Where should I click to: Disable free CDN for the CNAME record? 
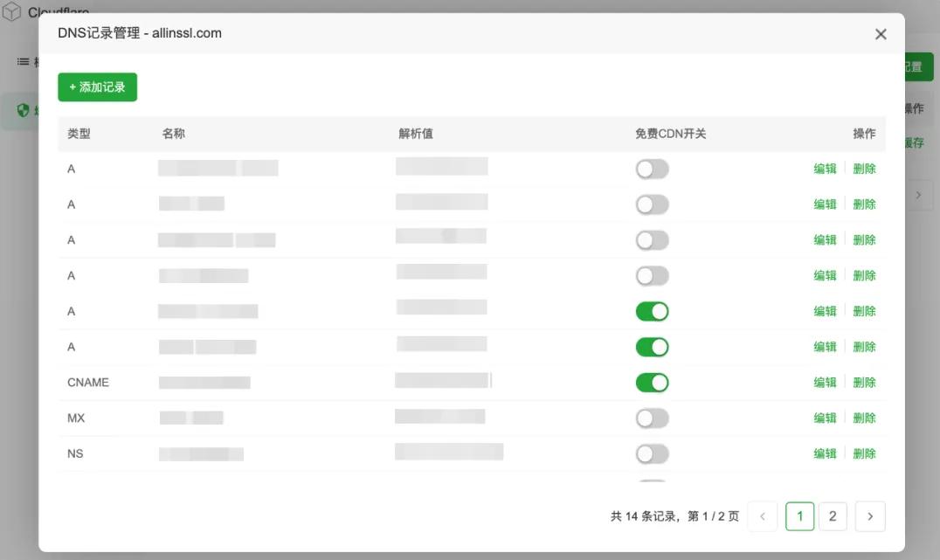pyautogui.click(x=652, y=382)
